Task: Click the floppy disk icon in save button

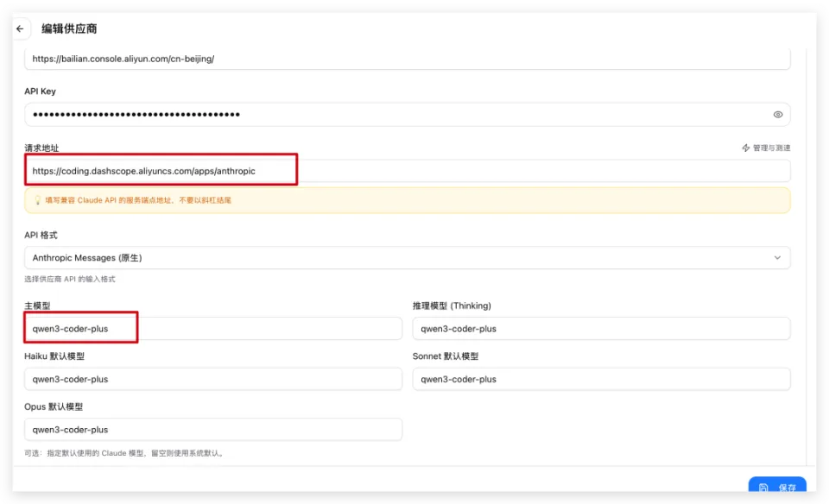Action: point(763,488)
